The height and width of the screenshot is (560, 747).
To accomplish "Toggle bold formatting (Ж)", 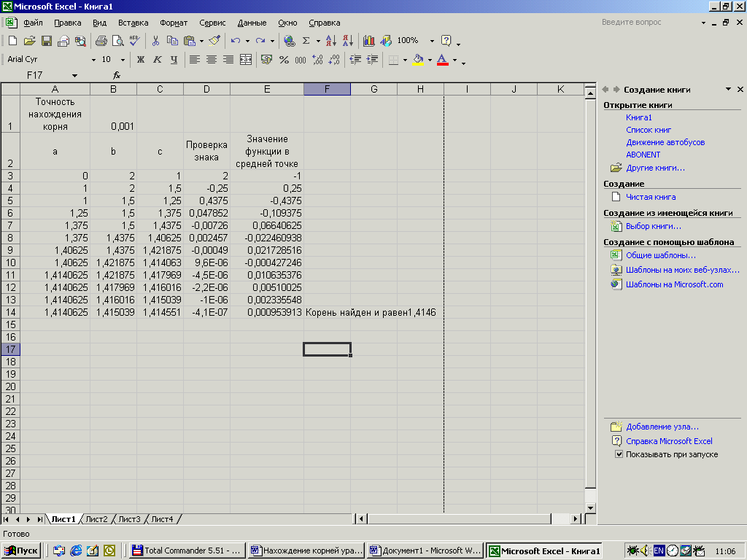I will [x=141, y=60].
